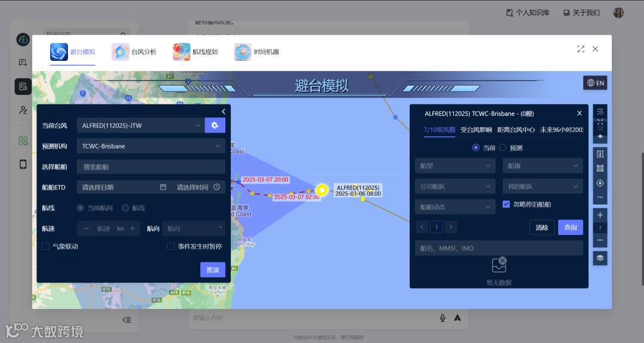Image resolution: width=644 pixels, height=343 pixels.
Task: Click the mobile phone icon in the sidebar
Action: pyautogui.click(x=23, y=164)
